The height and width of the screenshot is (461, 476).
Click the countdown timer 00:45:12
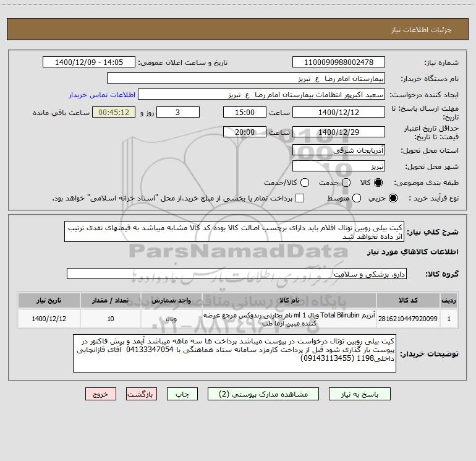click(x=114, y=112)
